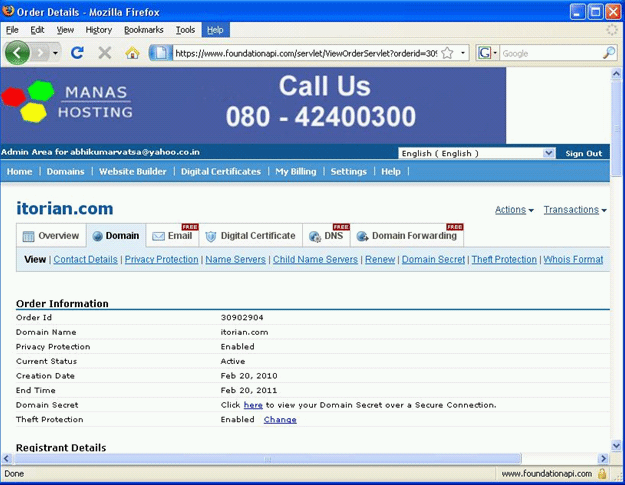The height and width of the screenshot is (485, 625).
Task: Click the Manas Hosting hexagon logo
Action: pos(28,101)
